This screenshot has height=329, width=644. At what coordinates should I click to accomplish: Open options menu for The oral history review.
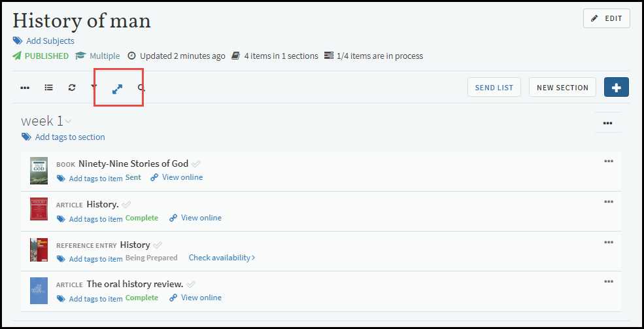pos(609,281)
